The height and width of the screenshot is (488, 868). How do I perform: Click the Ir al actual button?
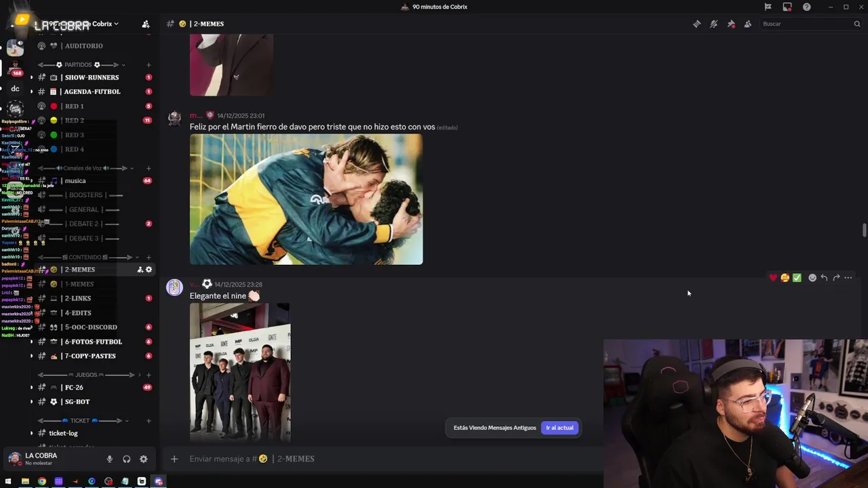(x=559, y=428)
